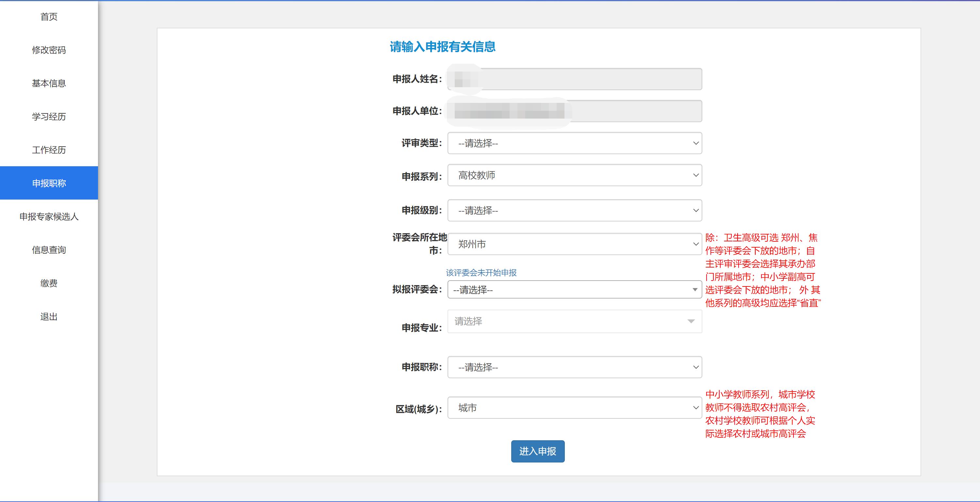Viewport: 980px width, 502px height.
Task: Click the 该评委会未开始申报 link
Action: click(x=481, y=272)
